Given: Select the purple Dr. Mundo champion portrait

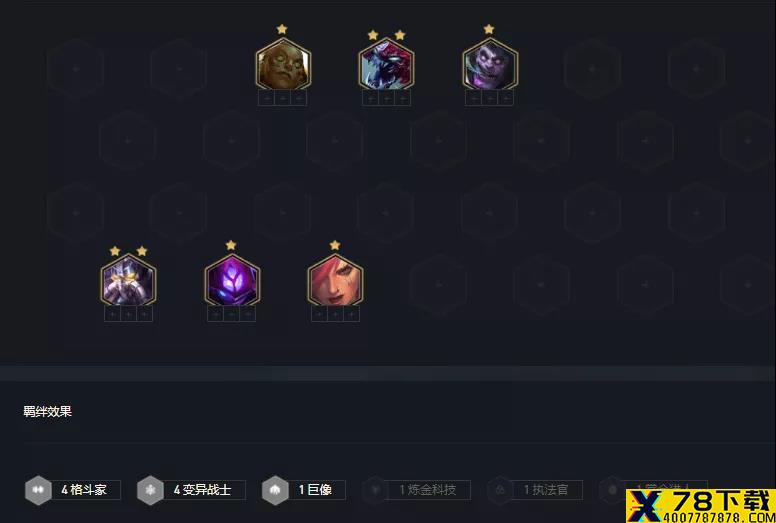Looking at the screenshot, I should click(x=490, y=65).
